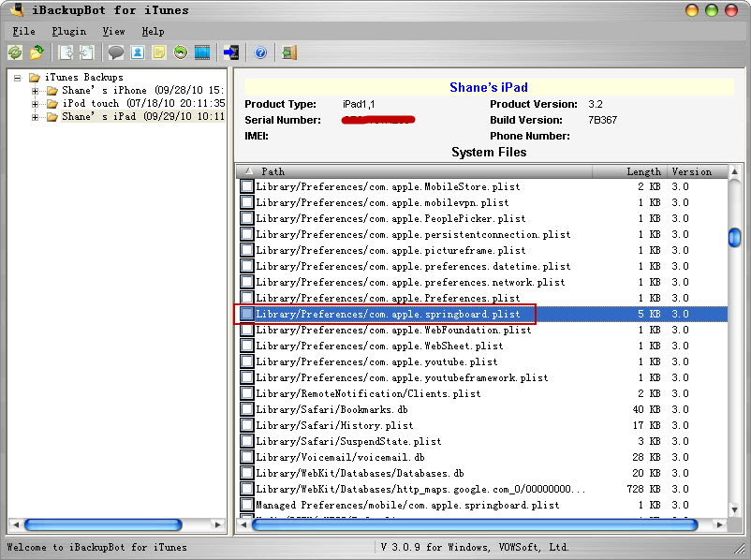Viewport: 751px width, 560px height.
Task: Click the tree pane horizontal scrollbar thumb
Action: 103,524
